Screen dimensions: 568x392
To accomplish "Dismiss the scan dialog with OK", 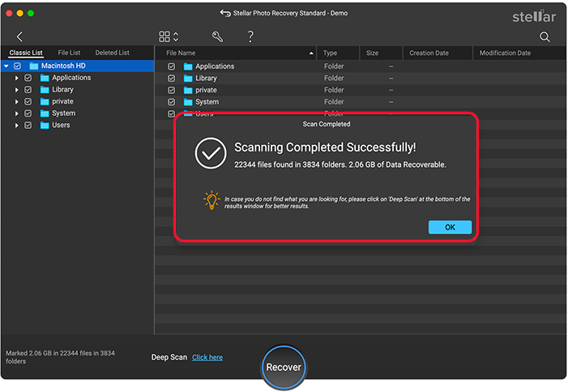I will pyautogui.click(x=450, y=228).
